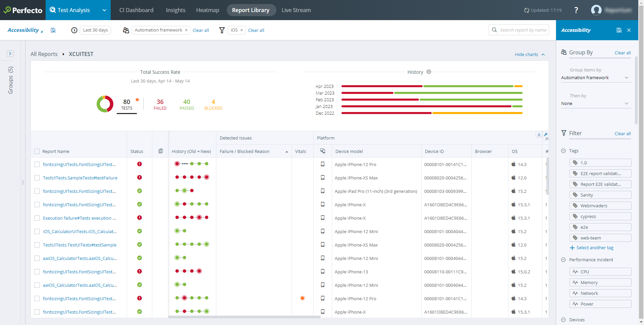This screenshot has height=325, width=644.
Task: Expand the Groups left sidebar
Action: 10,54
